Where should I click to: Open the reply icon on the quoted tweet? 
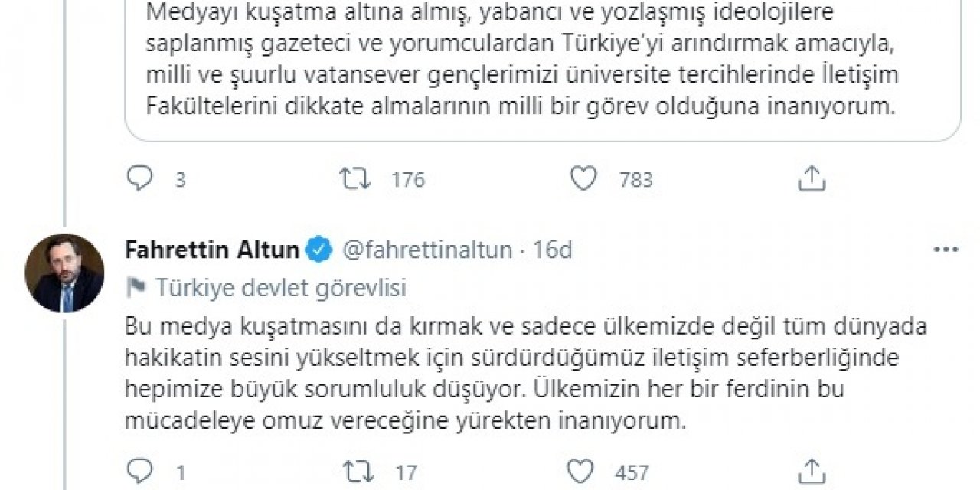(x=141, y=178)
